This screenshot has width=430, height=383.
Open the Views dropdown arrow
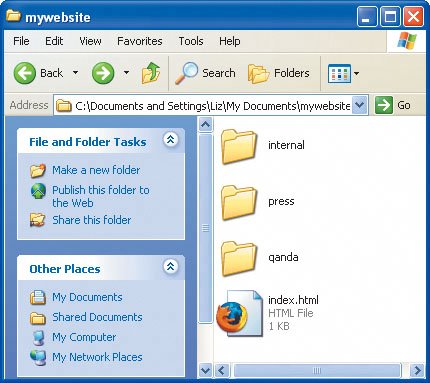pyautogui.click(x=356, y=73)
